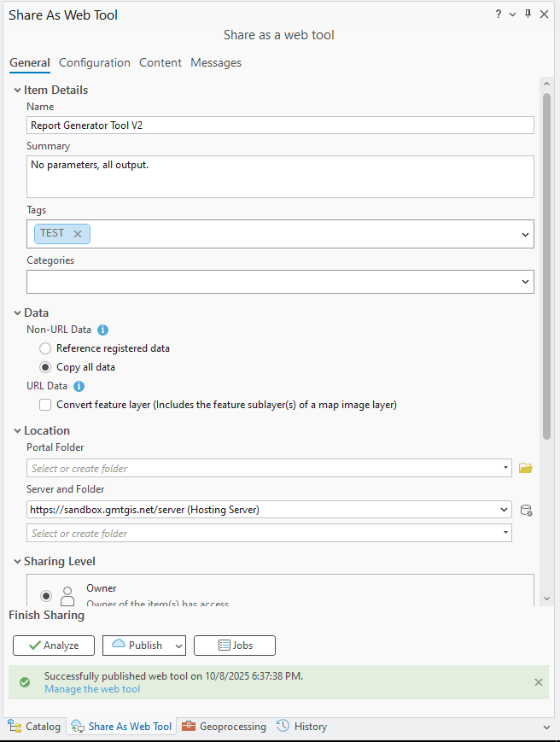
Task: Click Non-URL Data info icon
Action: pyautogui.click(x=102, y=330)
